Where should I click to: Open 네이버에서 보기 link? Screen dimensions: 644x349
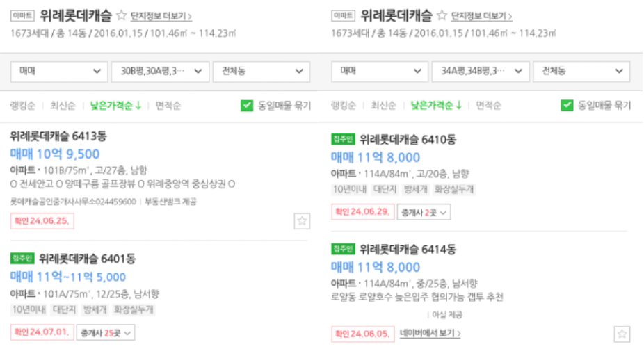click(x=430, y=333)
